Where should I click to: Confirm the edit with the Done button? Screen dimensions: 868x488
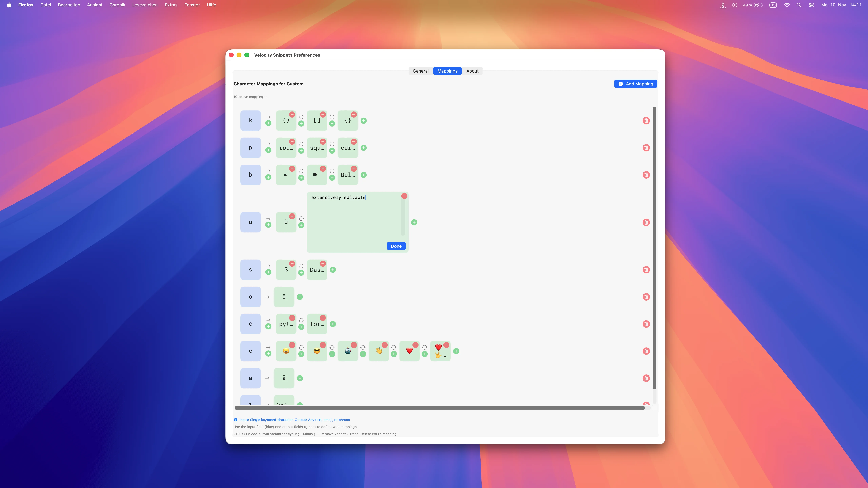click(x=396, y=246)
